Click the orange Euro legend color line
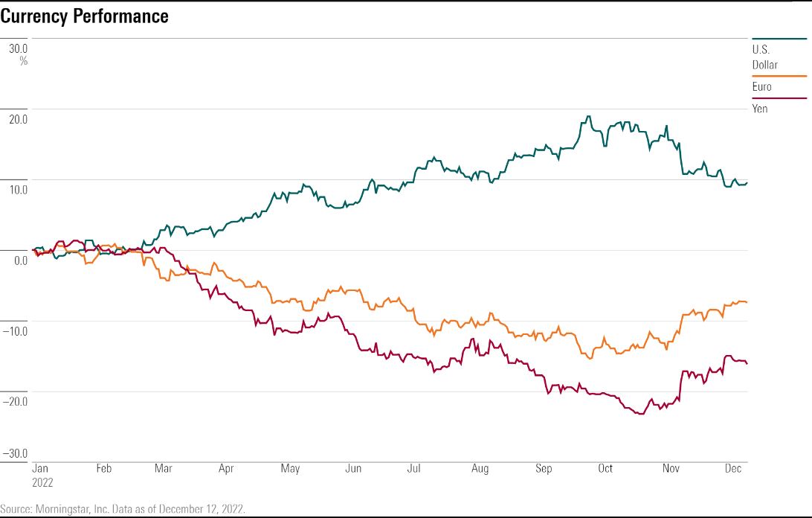This screenshot has height=518, width=812. coord(779,75)
